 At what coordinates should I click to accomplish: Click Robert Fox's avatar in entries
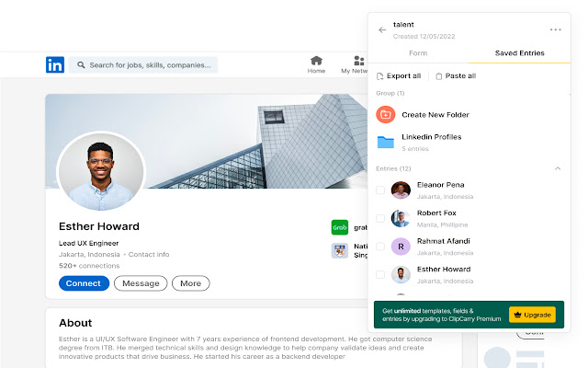[x=401, y=218]
